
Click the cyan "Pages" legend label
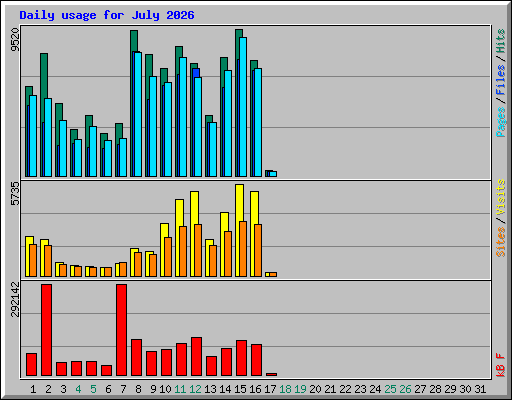(x=501, y=122)
